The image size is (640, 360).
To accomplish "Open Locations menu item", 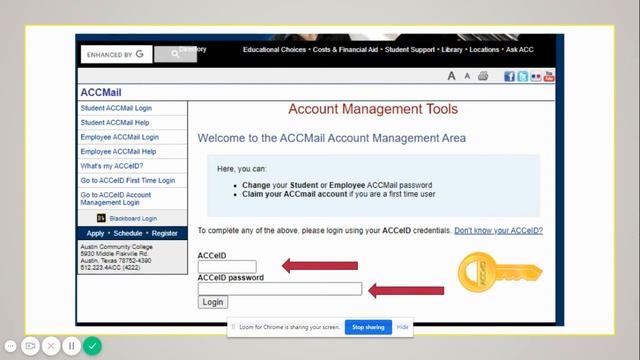I will pos(484,50).
